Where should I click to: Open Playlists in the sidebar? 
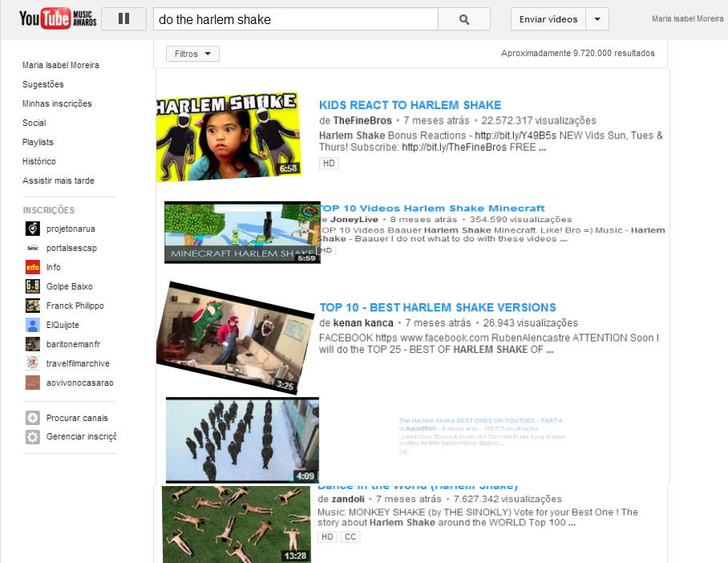[38, 142]
